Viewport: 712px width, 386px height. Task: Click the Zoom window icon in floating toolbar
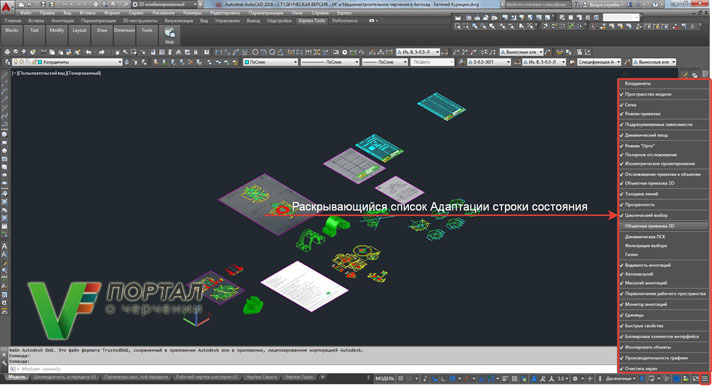tap(457, 26)
